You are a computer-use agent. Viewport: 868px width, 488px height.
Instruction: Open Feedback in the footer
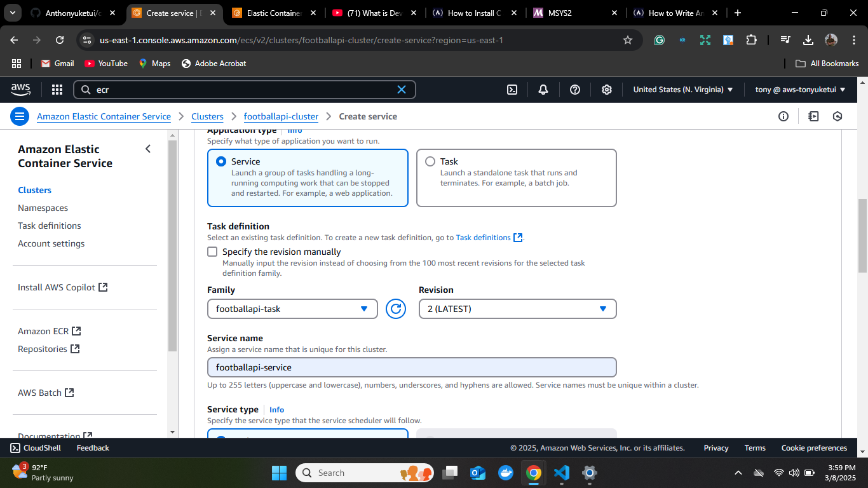(x=93, y=448)
